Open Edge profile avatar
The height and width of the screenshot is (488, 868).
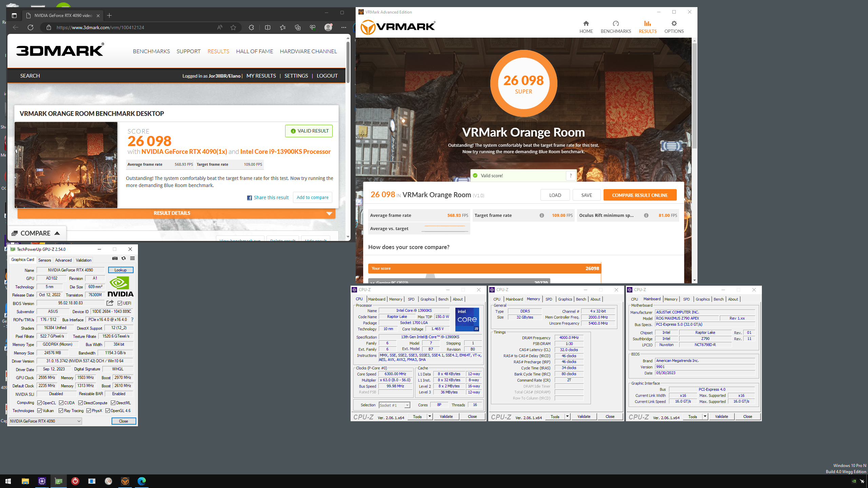[x=328, y=27]
